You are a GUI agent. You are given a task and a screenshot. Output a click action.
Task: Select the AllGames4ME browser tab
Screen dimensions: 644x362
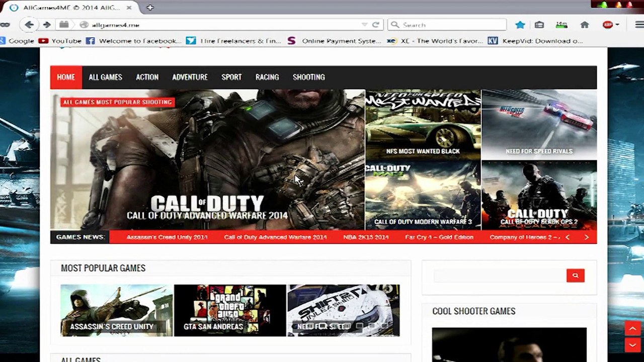point(71,8)
